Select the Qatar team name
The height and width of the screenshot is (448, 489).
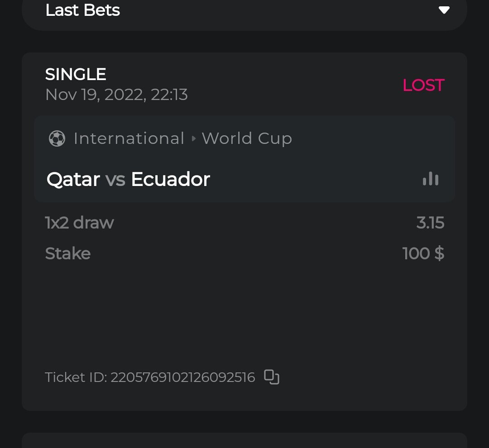pyautogui.click(x=73, y=180)
